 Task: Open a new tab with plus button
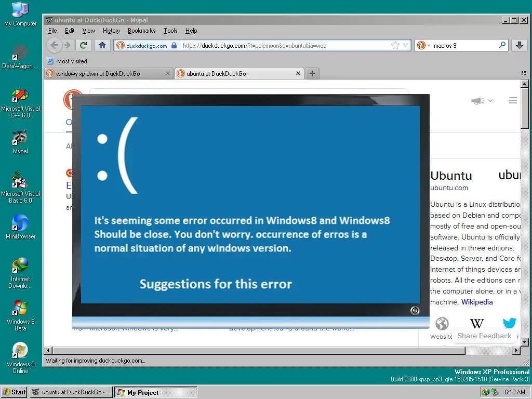pyautogui.click(x=312, y=73)
